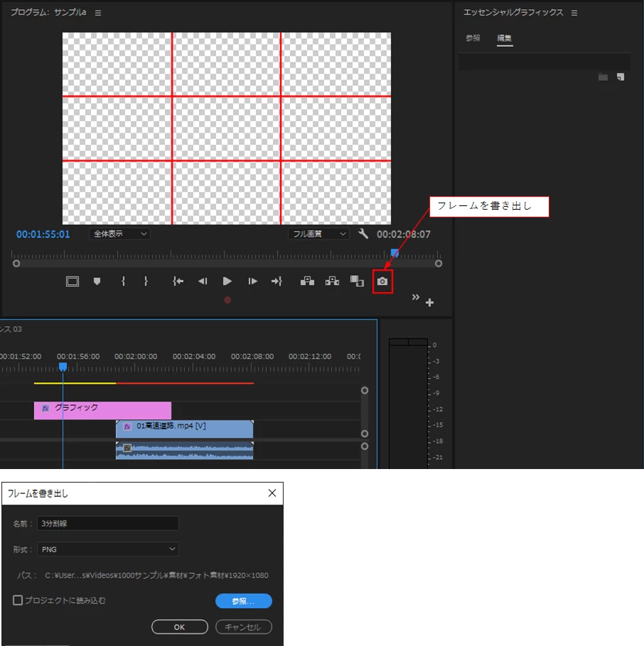This screenshot has height=646, width=644.
Task: Open Essential Graphics panel menu
Action: point(574,13)
